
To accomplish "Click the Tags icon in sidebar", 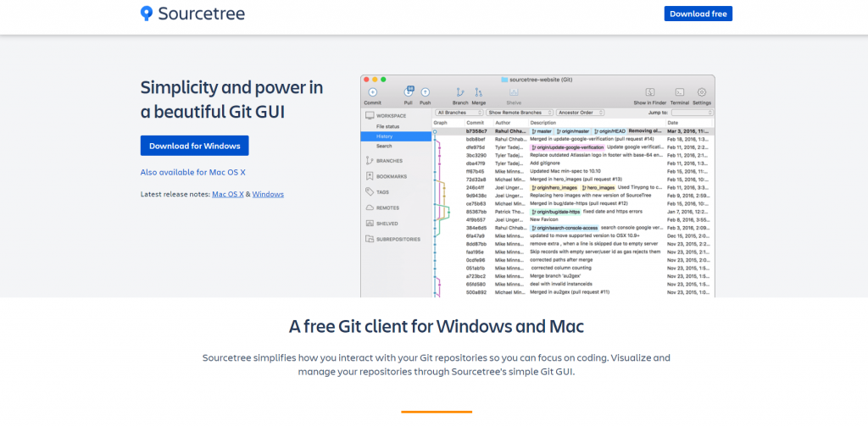I will (x=370, y=192).
